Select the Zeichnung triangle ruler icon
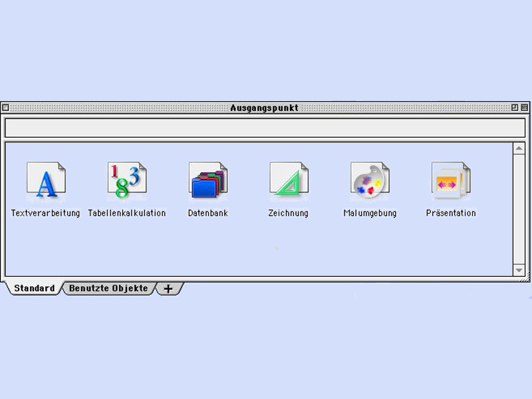The width and height of the screenshot is (532, 399). point(289,181)
